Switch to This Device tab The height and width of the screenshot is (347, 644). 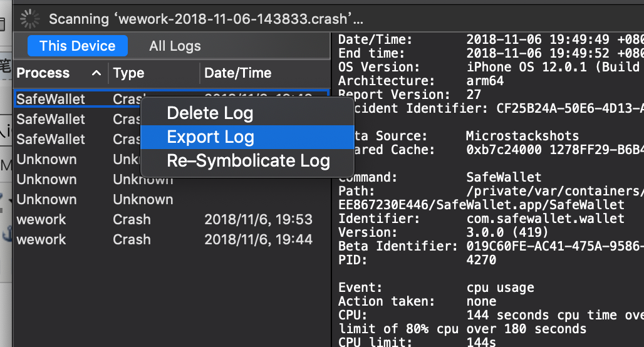(77, 46)
